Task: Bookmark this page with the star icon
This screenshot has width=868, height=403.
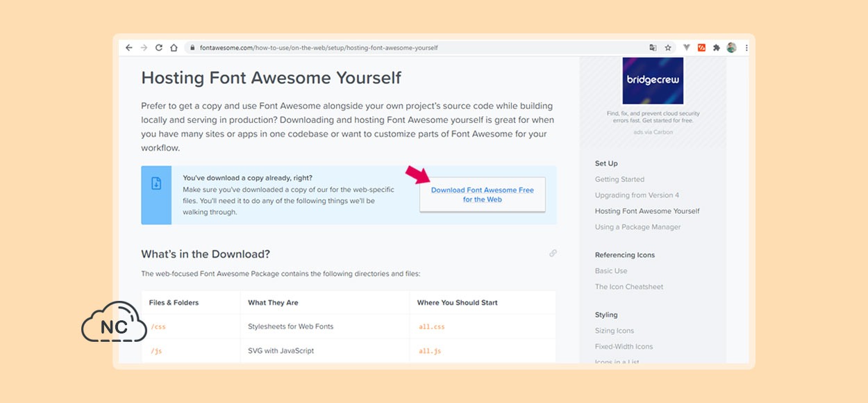Action: [668, 48]
